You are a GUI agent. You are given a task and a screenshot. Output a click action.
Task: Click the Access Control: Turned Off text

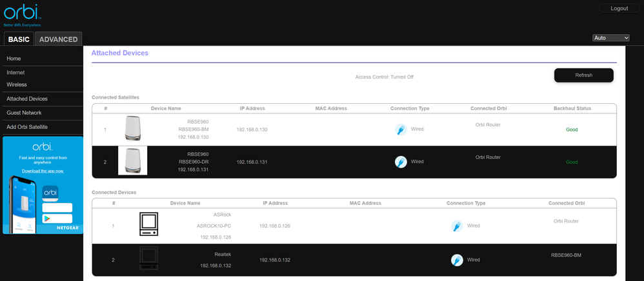click(x=385, y=77)
